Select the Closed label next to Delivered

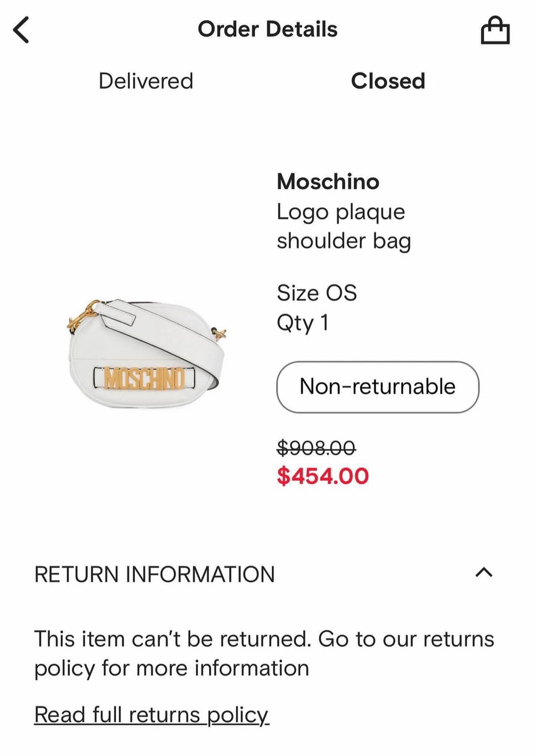click(x=389, y=81)
